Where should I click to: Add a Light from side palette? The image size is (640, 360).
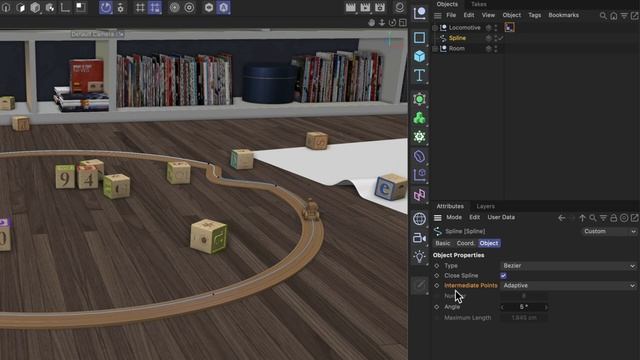pyautogui.click(x=419, y=257)
